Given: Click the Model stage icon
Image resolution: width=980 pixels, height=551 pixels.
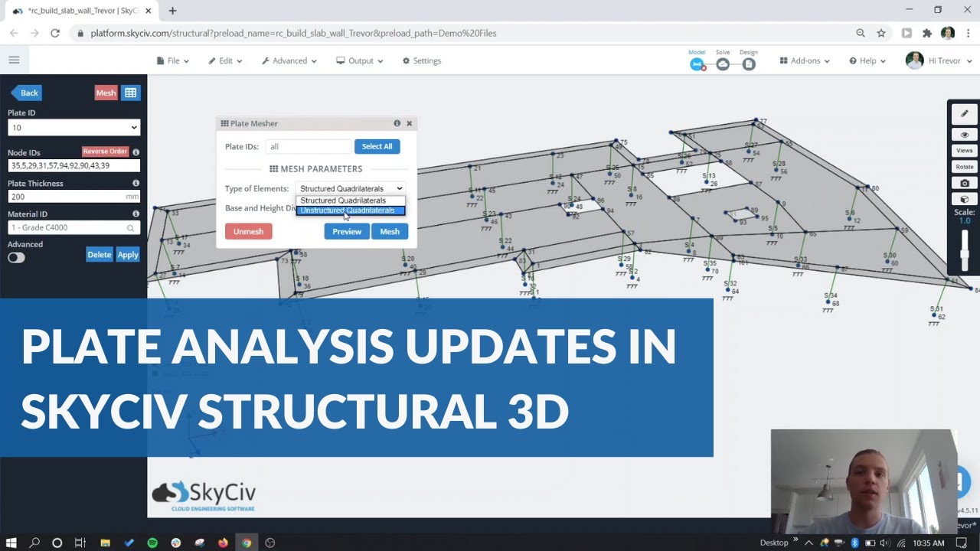Looking at the screenshot, I should (x=697, y=65).
